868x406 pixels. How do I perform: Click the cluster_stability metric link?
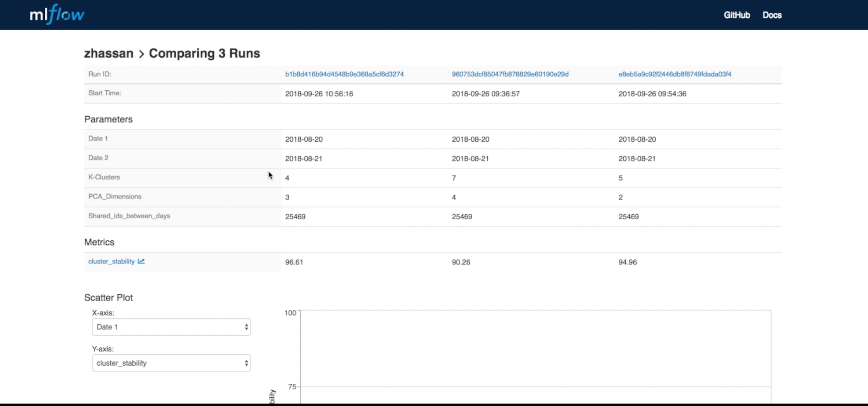[x=111, y=261]
